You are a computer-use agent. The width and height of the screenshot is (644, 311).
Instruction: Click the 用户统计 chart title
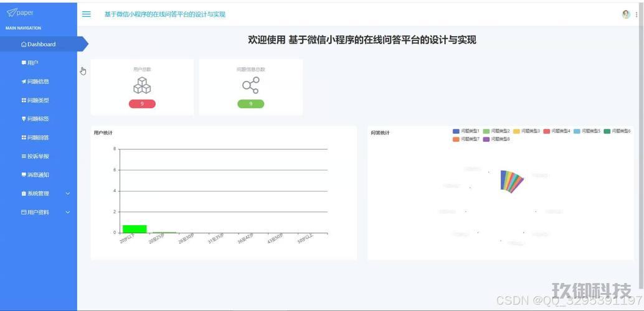coord(103,132)
